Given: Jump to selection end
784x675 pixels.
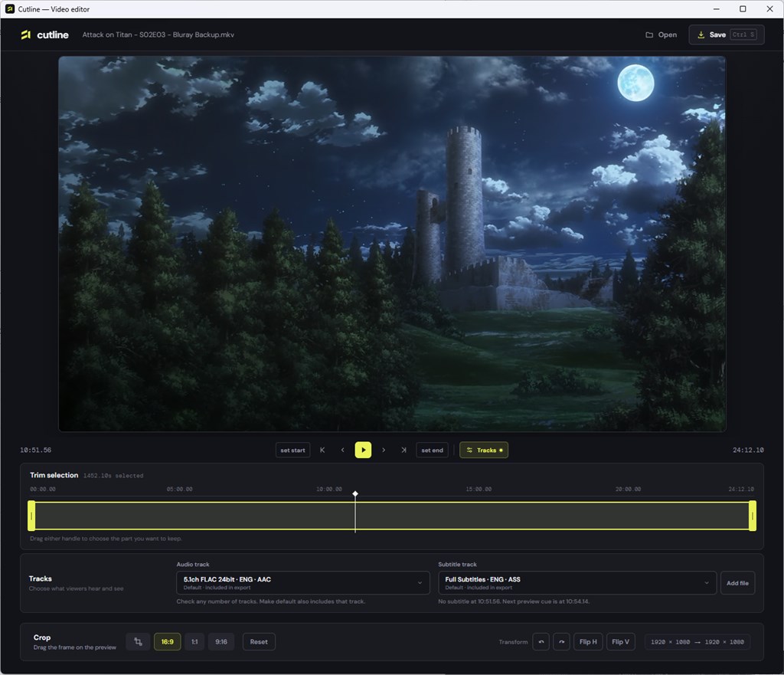Looking at the screenshot, I should (403, 450).
